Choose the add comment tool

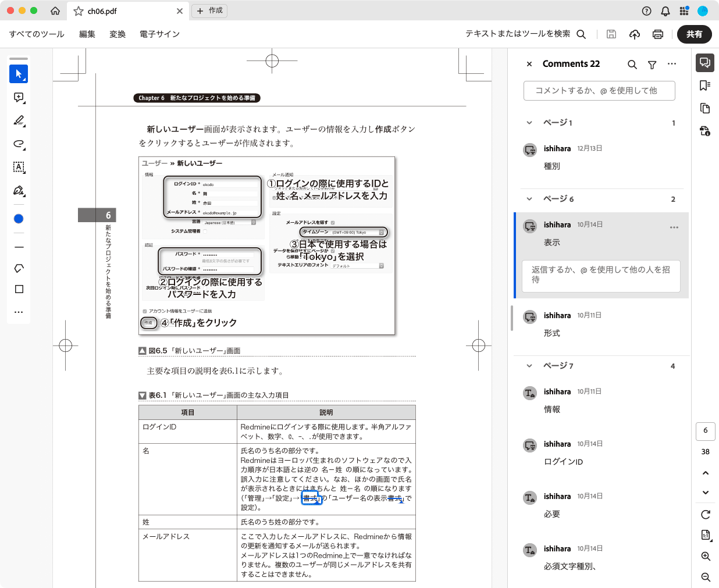click(x=19, y=98)
